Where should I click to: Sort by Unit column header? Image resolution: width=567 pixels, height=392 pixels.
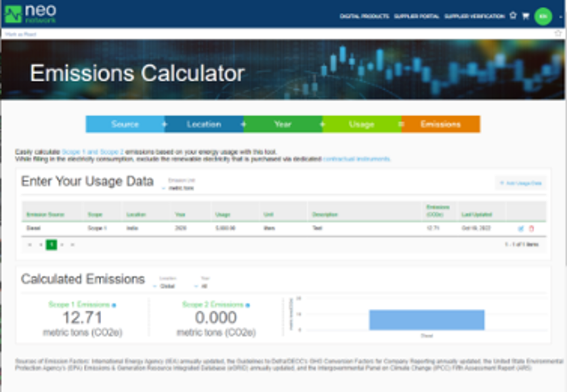pyautogui.click(x=268, y=214)
